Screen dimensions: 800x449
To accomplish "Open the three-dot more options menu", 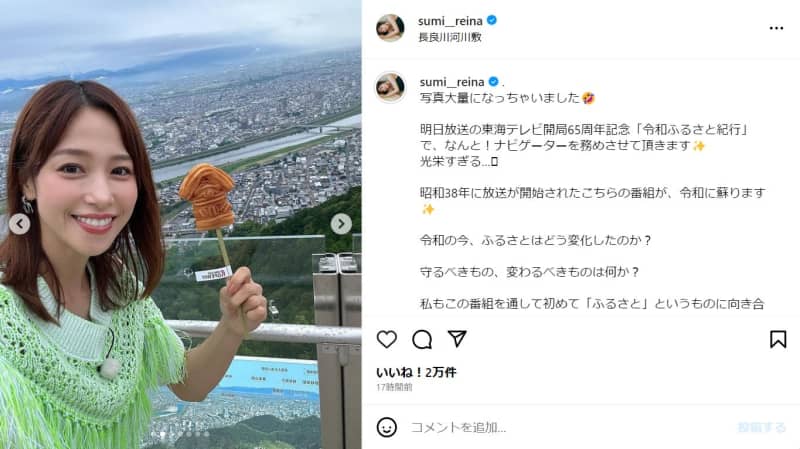I will [776, 28].
